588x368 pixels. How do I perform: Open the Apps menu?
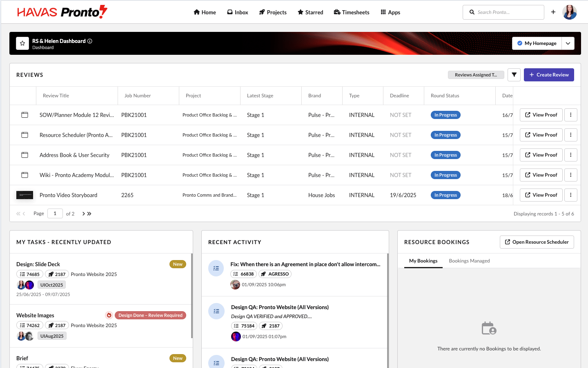(x=390, y=12)
